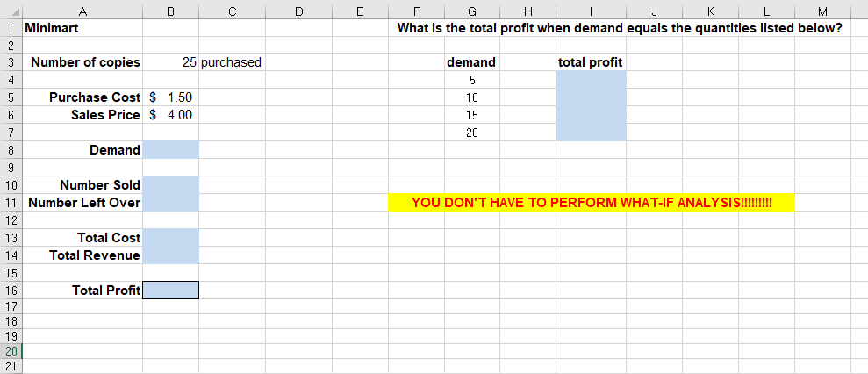Viewport: 868px width, 374px height.
Task: Select column A header
Action: [x=82, y=11]
